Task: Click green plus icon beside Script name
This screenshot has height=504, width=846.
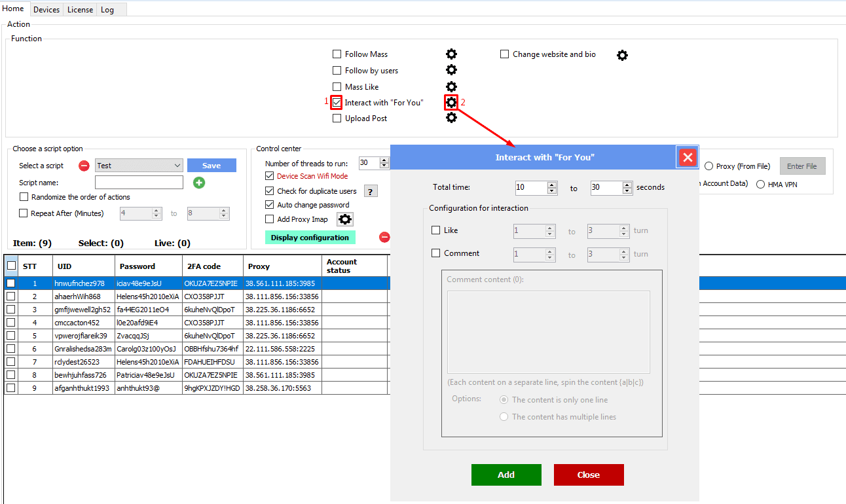Action: (x=199, y=183)
